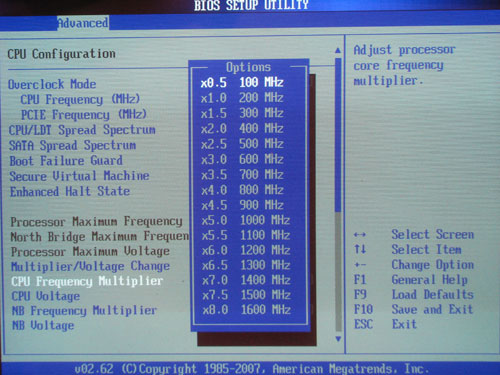
Task: Click ESC Exit entry
Action: (x=386, y=324)
